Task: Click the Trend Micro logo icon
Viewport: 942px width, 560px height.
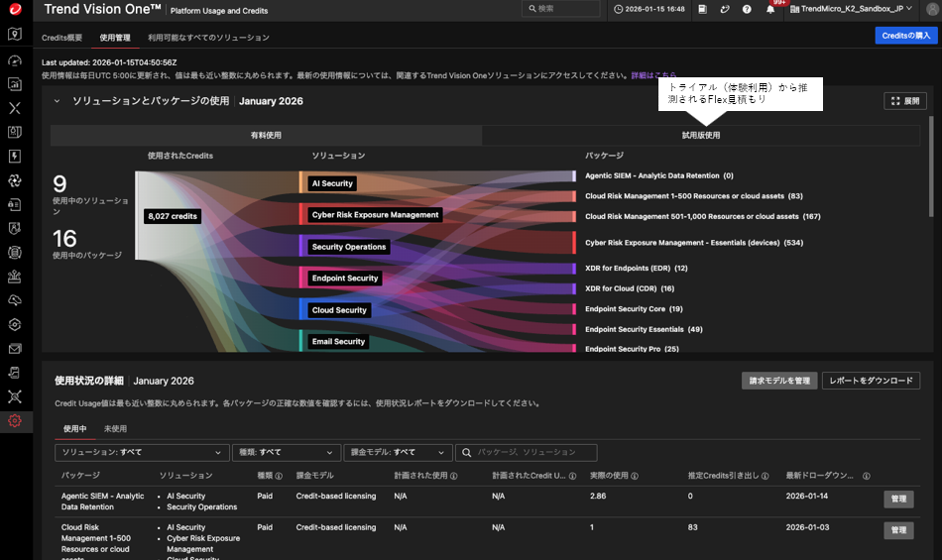Action: tap(15, 8)
